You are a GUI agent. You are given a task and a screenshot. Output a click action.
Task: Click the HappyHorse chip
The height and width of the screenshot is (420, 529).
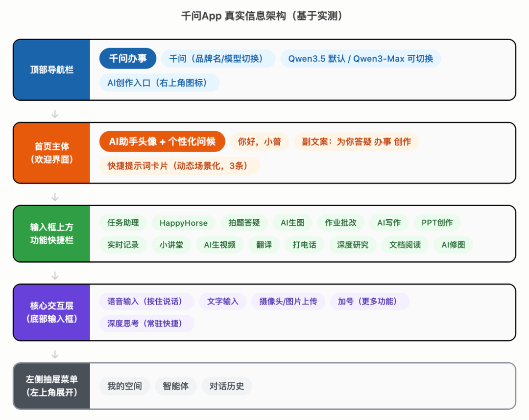click(184, 223)
